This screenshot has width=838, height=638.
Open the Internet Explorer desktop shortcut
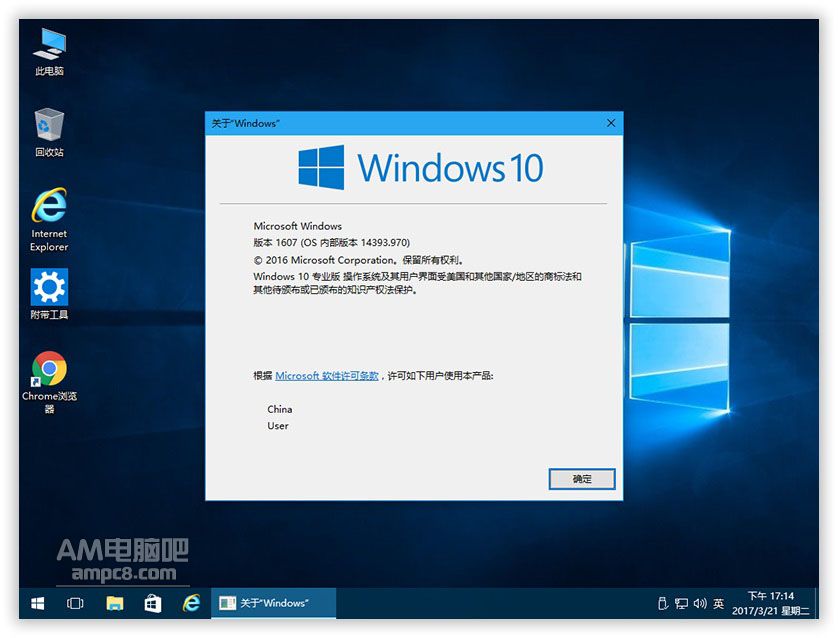[x=49, y=219]
